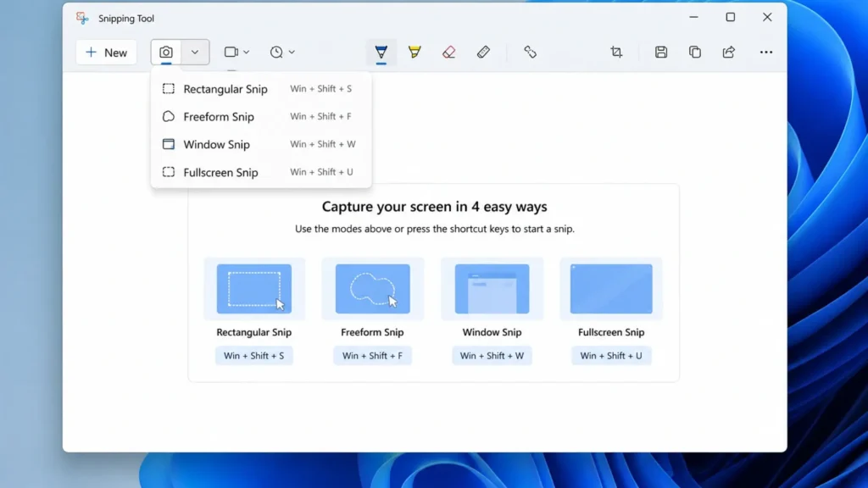Image resolution: width=868 pixels, height=488 pixels.
Task: Save the snip using the save icon
Action: pyautogui.click(x=660, y=52)
